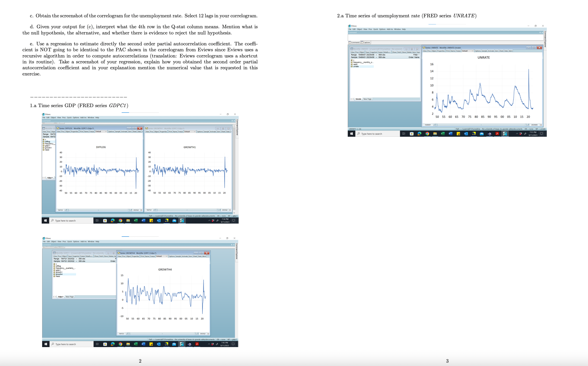Click Freeze in the UNRATE series toolbar
The image size is (588, 366).
click(x=458, y=51)
